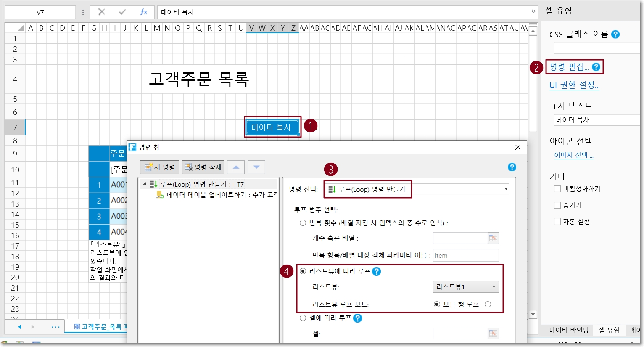Check the 자동 실행 option
Image resolution: width=644 pixels, height=347 pixels.
[x=557, y=222]
